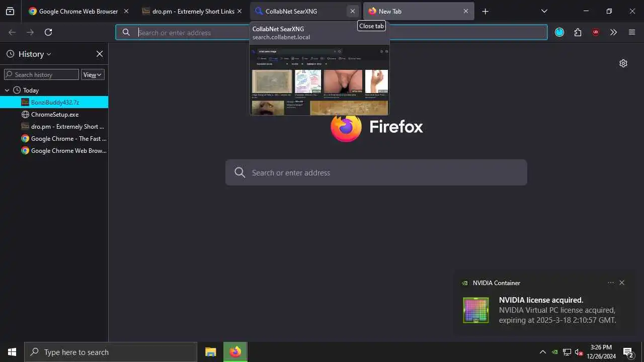Open the Action Center notifications icon
The height and width of the screenshot is (362, 644).
pos(628,352)
